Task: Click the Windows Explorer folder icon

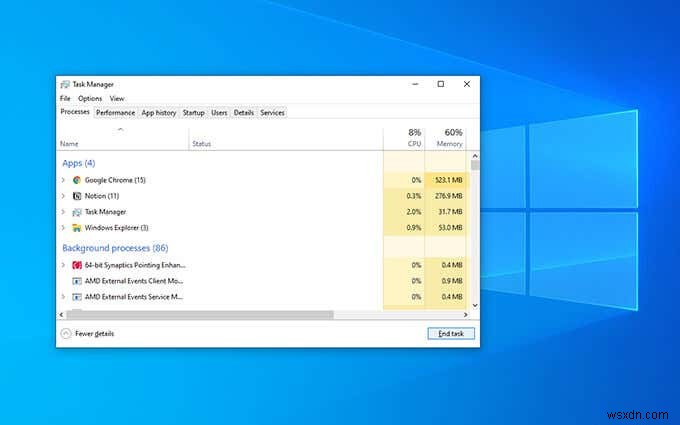Action: tap(77, 228)
